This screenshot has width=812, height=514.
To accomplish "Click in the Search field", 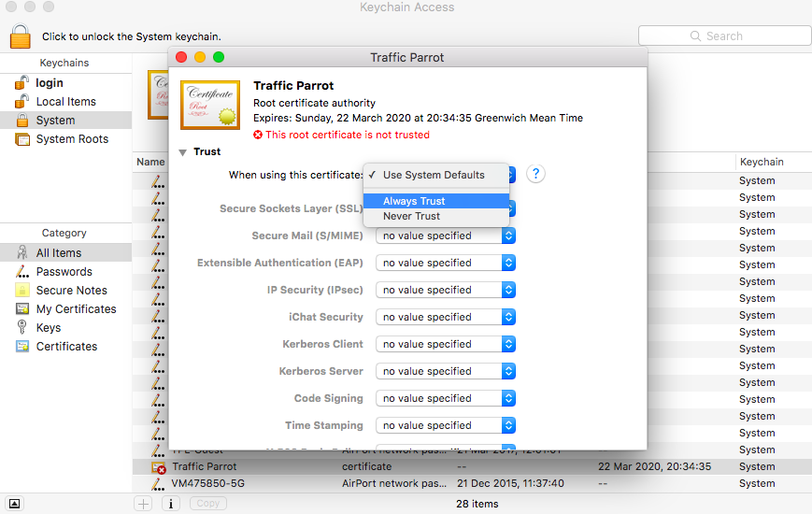I will [724, 36].
